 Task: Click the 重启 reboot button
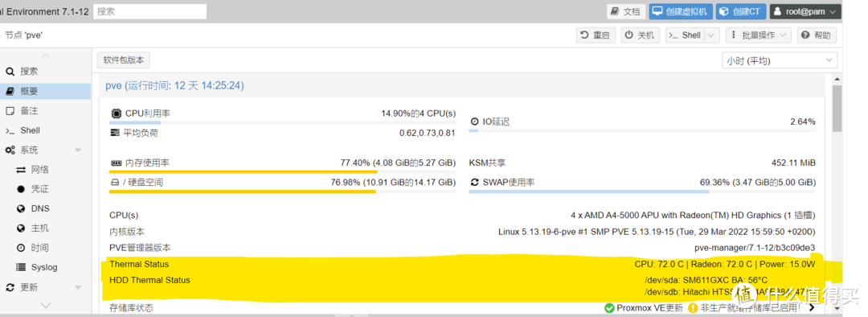pyautogui.click(x=596, y=35)
